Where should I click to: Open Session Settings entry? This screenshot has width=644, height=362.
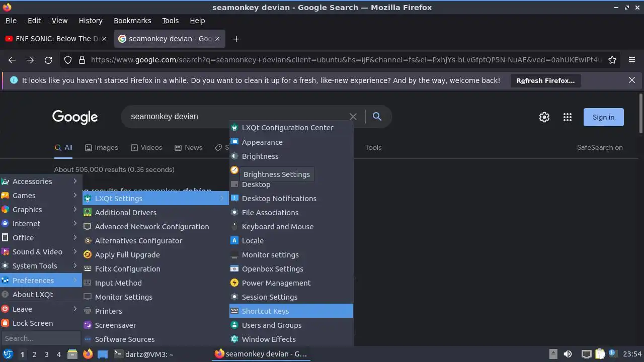pos(291,297)
